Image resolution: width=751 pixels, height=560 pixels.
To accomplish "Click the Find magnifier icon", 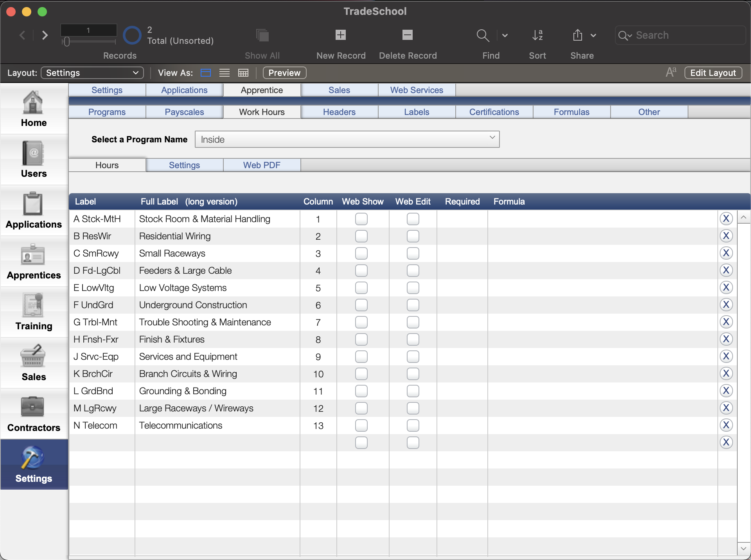I will coord(483,35).
